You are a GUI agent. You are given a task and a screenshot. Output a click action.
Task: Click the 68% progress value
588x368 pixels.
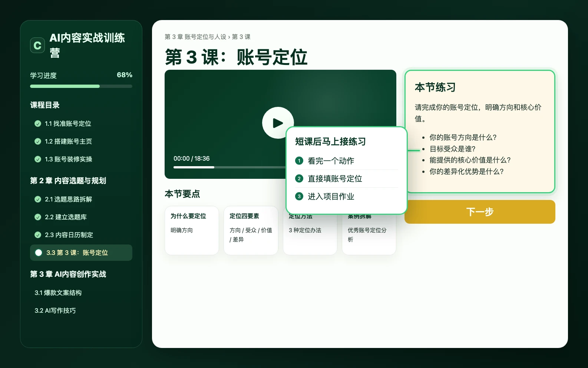tap(125, 75)
